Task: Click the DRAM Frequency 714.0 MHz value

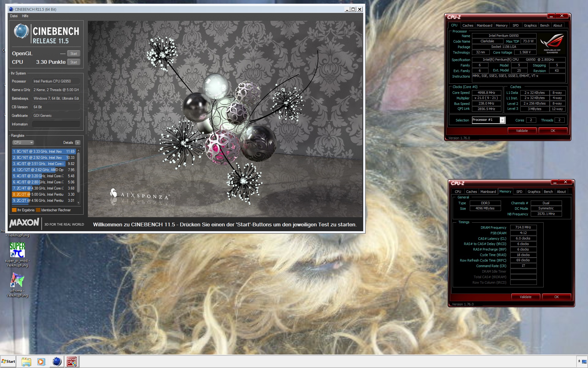Action: [523, 228]
